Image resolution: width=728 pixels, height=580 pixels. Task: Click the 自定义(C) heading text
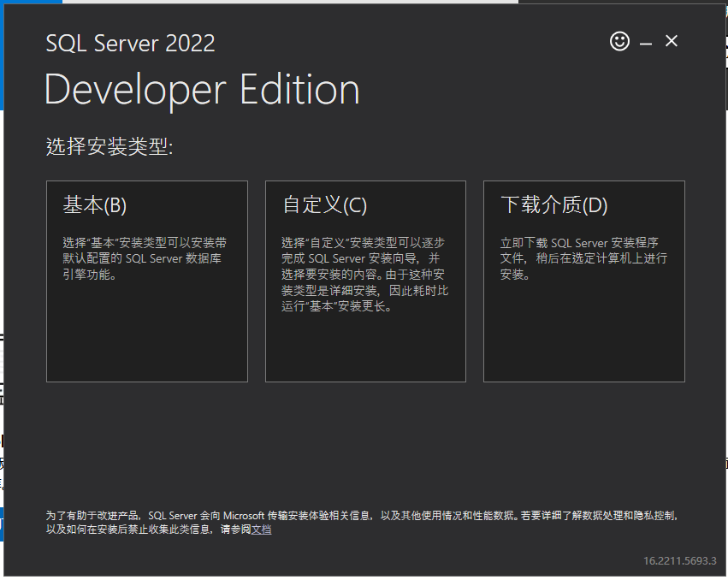click(x=324, y=205)
